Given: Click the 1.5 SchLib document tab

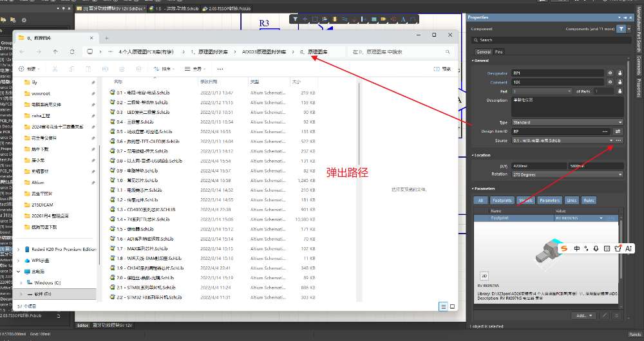Looking at the screenshot, I should pos(174,8).
